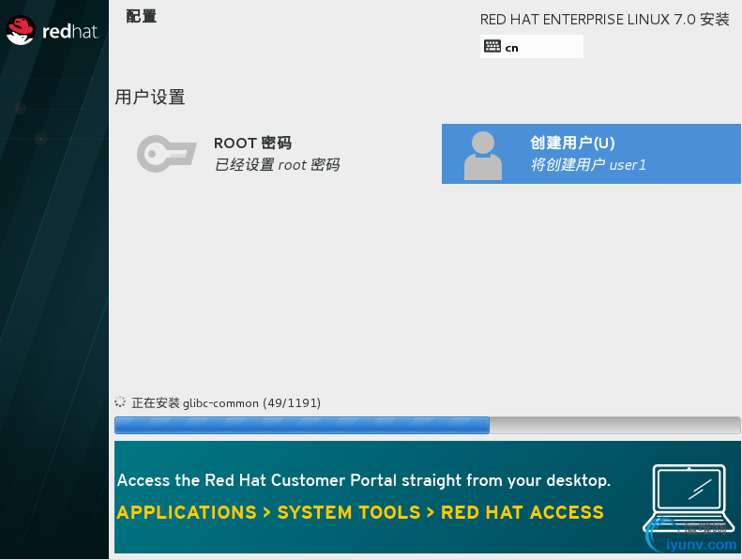Viewport: 742px width, 560px height.
Task: Click the user avatar icon in Create User
Action: click(x=483, y=156)
